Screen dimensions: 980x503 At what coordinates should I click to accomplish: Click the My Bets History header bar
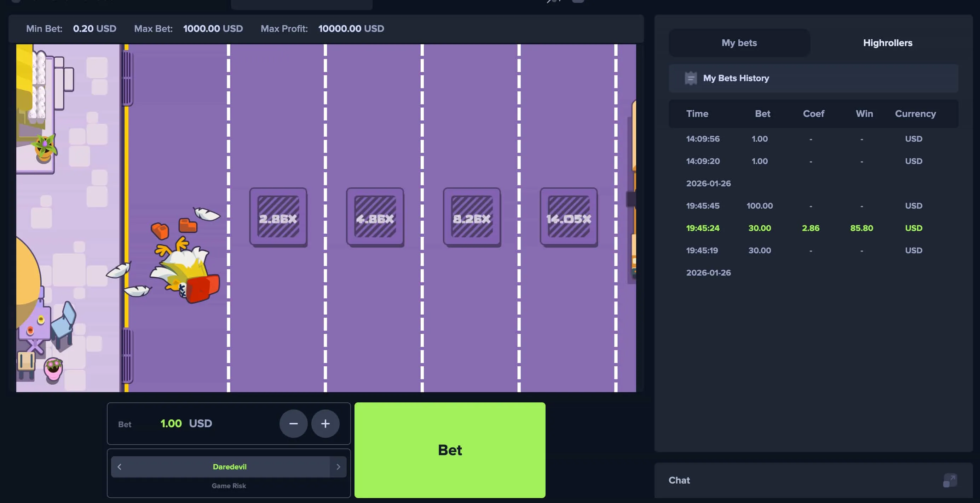pyautogui.click(x=813, y=78)
